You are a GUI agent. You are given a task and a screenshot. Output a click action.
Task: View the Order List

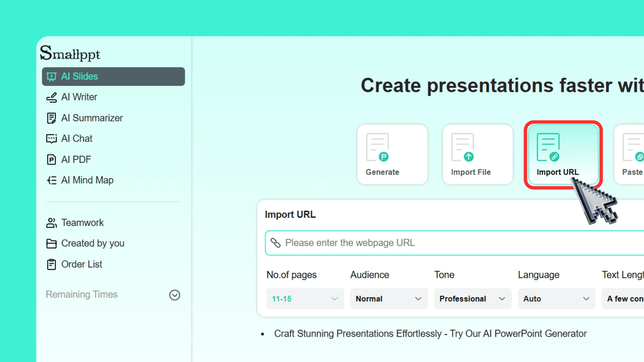click(82, 264)
